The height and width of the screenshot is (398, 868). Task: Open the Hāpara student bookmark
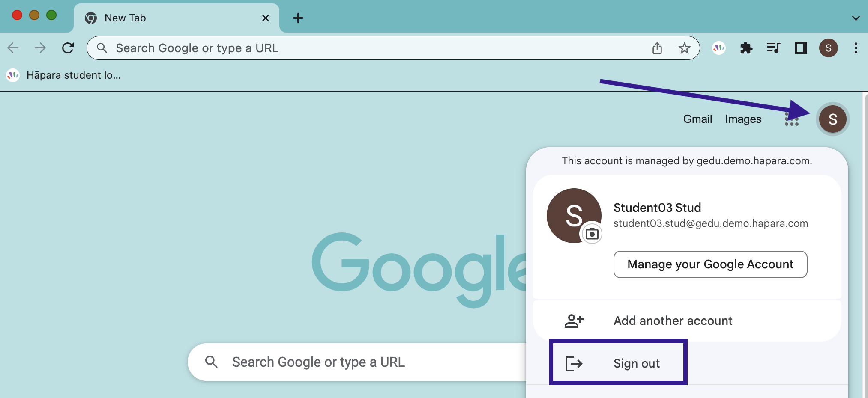coord(64,75)
